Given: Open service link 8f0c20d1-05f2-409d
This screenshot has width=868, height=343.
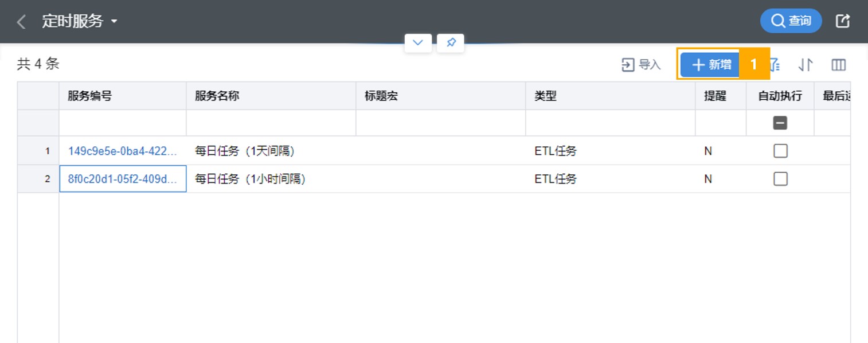Looking at the screenshot, I should [123, 179].
